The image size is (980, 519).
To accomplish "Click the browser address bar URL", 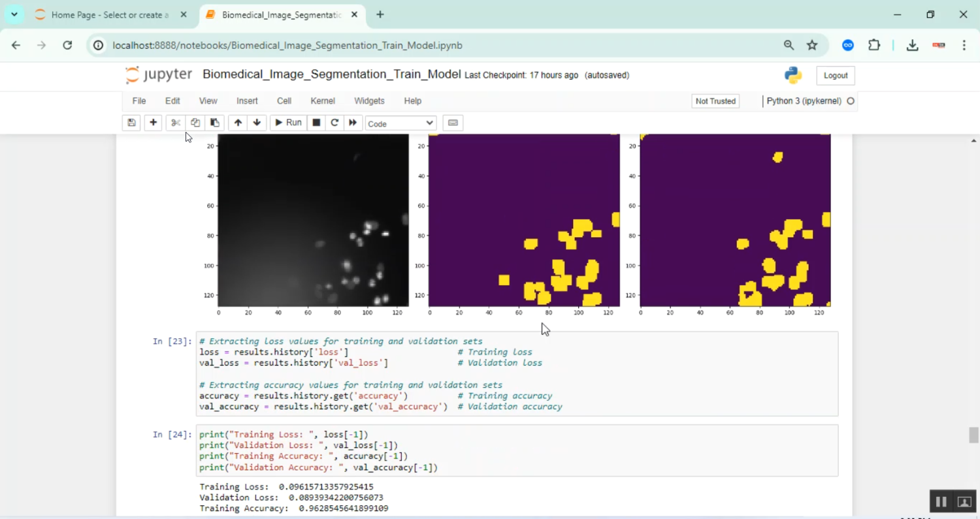I will coord(287,46).
